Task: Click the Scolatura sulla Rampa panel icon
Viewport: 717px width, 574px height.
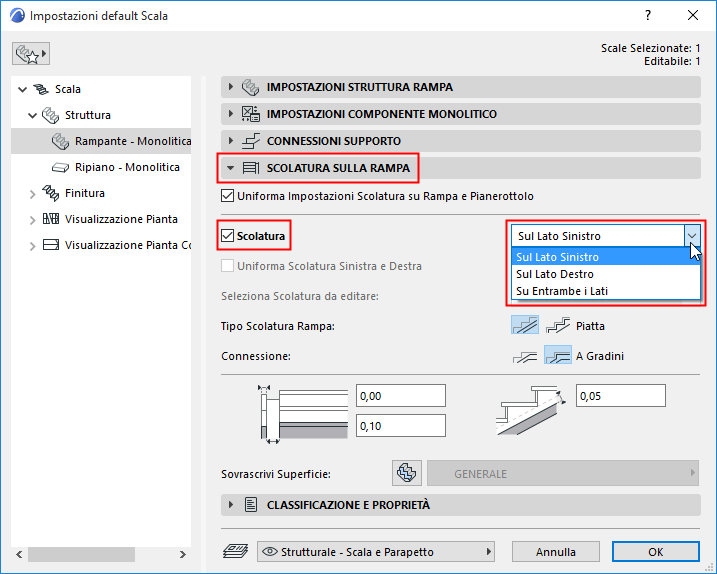Action: click(x=250, y=168)
